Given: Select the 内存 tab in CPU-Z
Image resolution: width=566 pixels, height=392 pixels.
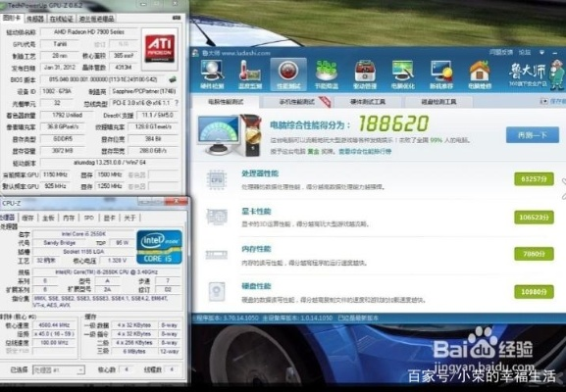Looking at the screenshot, I should 69,218.
